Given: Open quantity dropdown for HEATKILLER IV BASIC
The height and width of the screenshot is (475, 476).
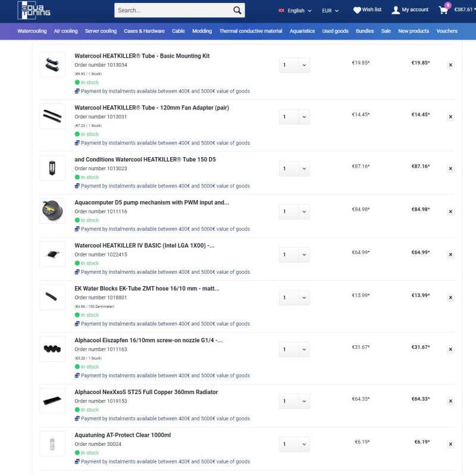Looking at the screenshot, I should point(295,255).
